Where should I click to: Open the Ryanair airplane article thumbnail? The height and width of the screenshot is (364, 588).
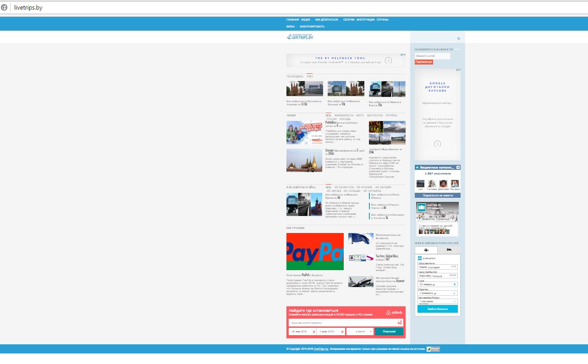361,282
